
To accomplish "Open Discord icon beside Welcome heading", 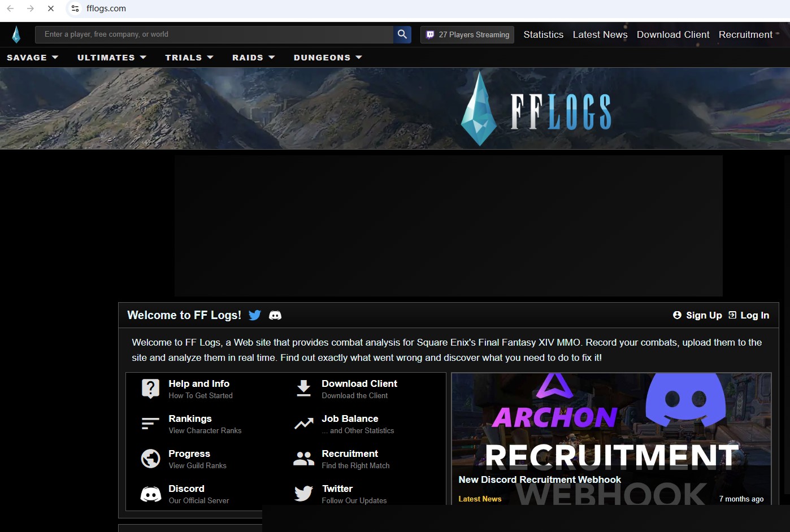I will point(275,315).
